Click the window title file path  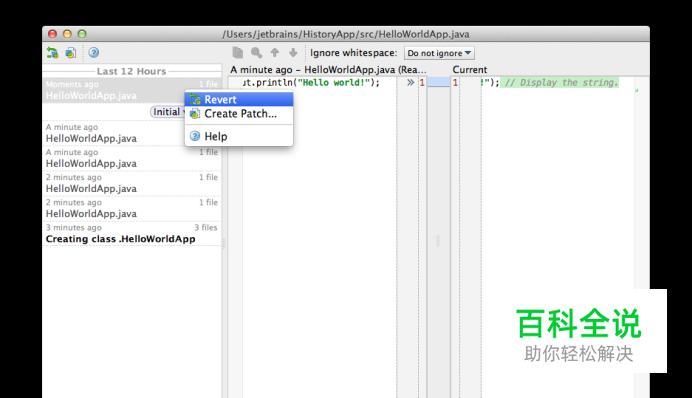(346, 34)
